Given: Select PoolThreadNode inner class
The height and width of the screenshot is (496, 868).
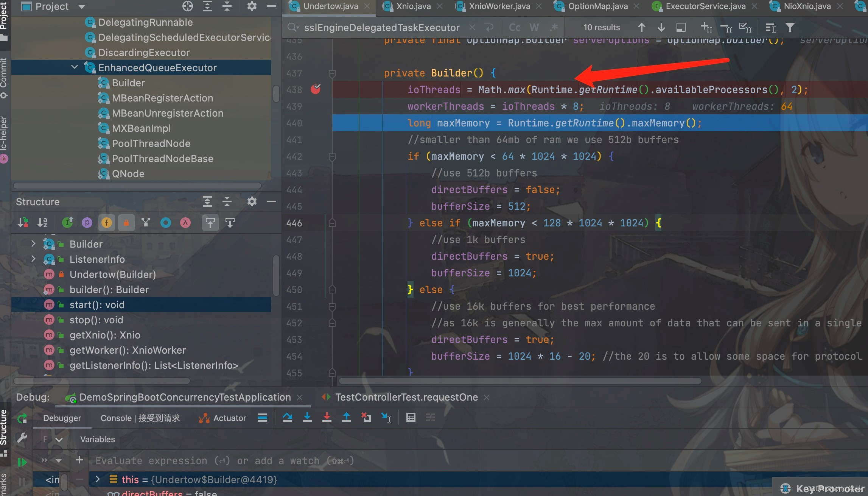Looking at the screenshot, I should 151,143.
